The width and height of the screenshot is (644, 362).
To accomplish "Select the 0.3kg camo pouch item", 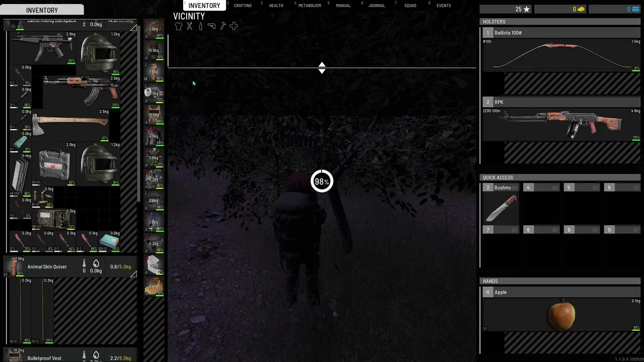I will pos(54,219).
